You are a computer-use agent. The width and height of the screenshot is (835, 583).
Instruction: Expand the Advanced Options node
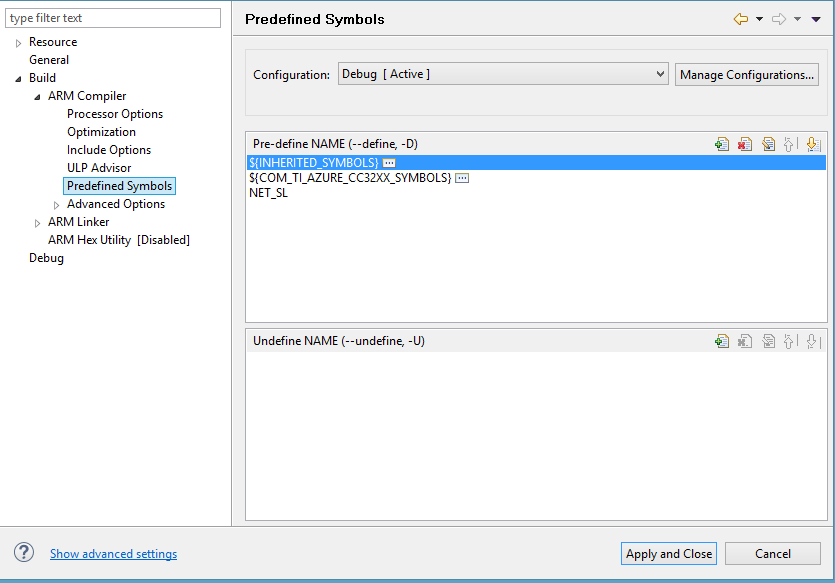[57, 205]
